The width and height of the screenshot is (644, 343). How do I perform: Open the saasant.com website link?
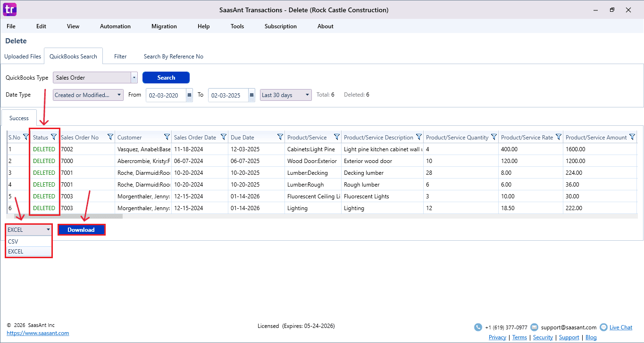38,333
